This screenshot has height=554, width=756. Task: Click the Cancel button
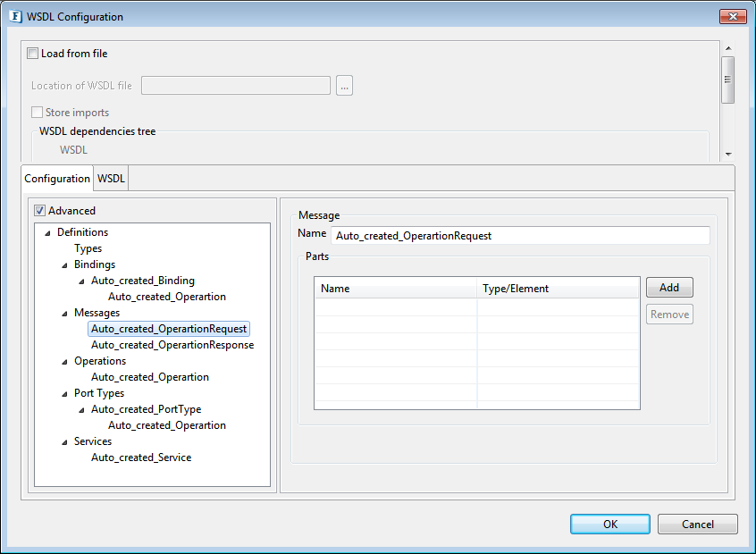point(697,525)
